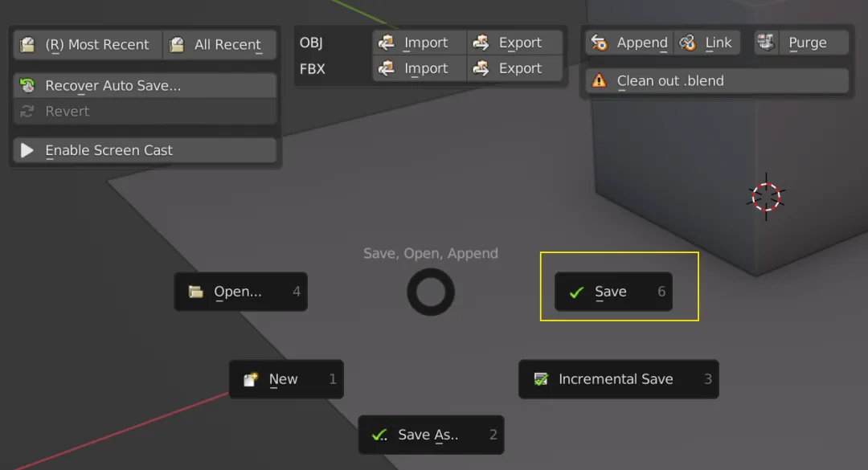Choose Save As.. in the pie menu
This screenshot has height=470, width=868.
click(431, 435)
